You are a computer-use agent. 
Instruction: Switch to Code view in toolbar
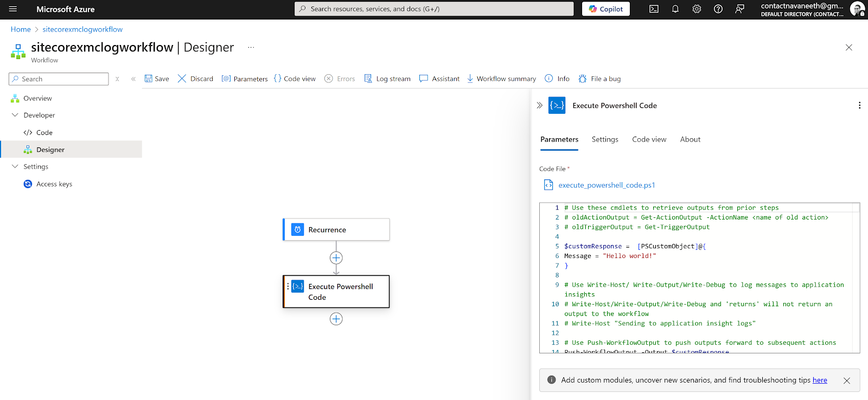[295, 79]
